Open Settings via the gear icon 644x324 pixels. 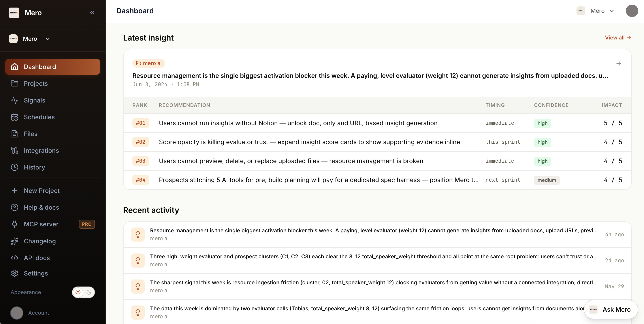pos(15,273)
